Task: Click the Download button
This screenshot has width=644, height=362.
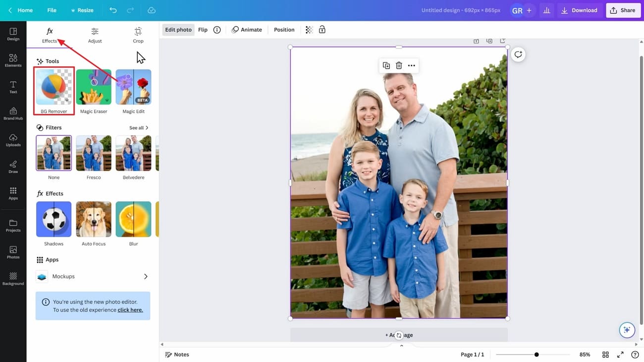Action: point(580,10)
